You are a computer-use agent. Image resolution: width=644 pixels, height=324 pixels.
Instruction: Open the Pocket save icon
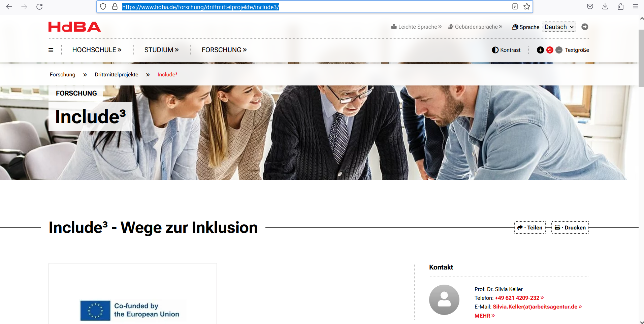click(x=590, y=6)
